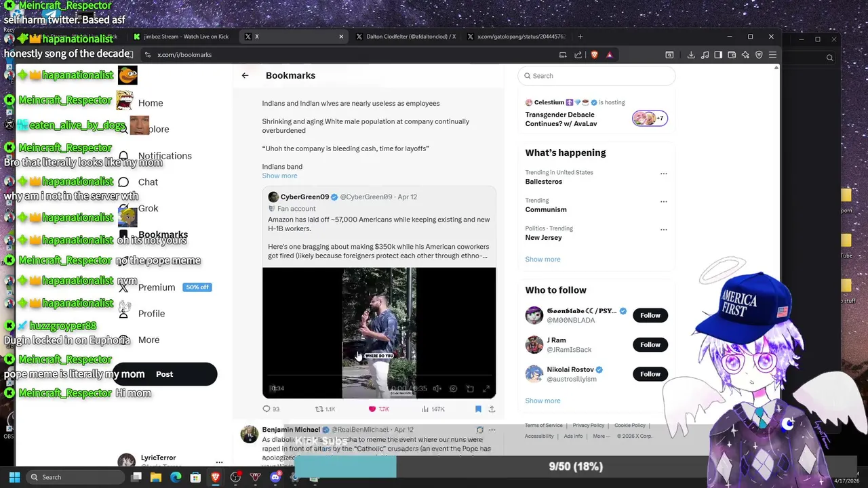
Task: Seek along the video progress bar
Action: (x=379, y=375)
